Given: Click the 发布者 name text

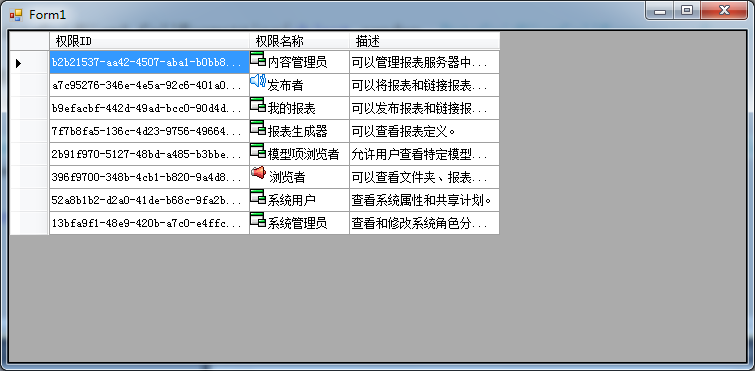Looking at the screenshot, I should pyautogui.click(x=286, y=85).
